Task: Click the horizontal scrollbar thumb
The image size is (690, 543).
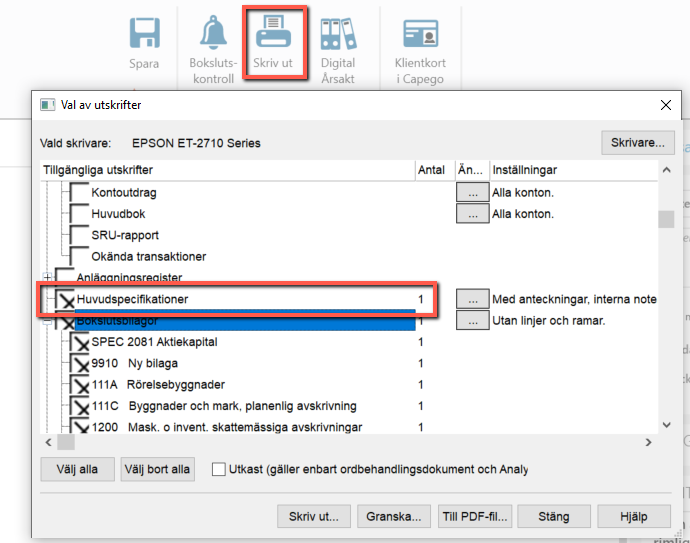Action: point(66,442)
